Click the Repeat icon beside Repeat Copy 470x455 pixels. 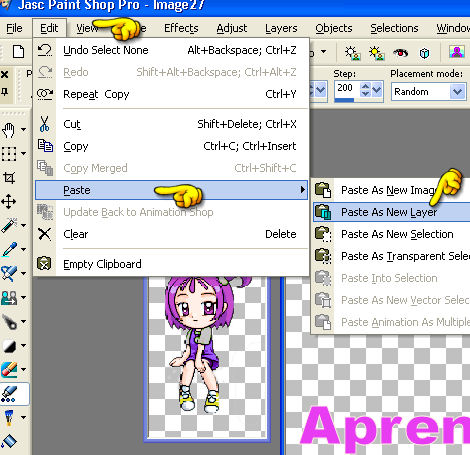tap(45, 94)
